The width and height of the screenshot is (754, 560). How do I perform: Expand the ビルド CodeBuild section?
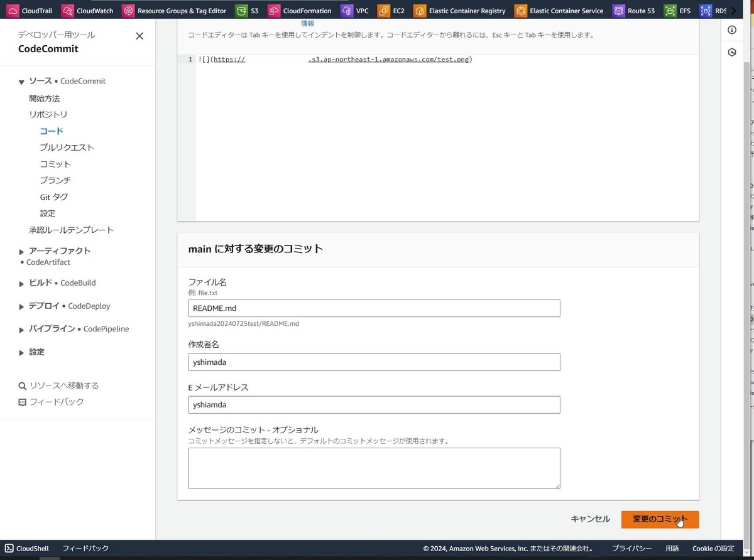click(22, 284)
